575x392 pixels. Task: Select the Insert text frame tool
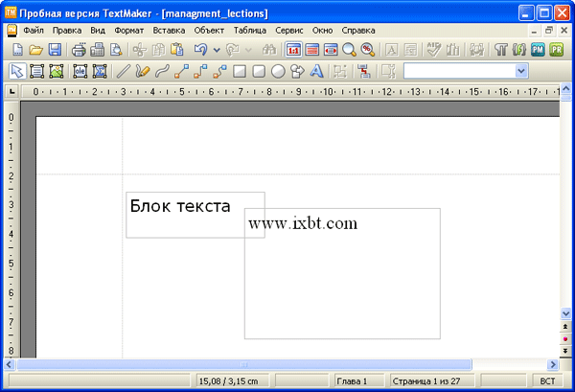point(37,71)
